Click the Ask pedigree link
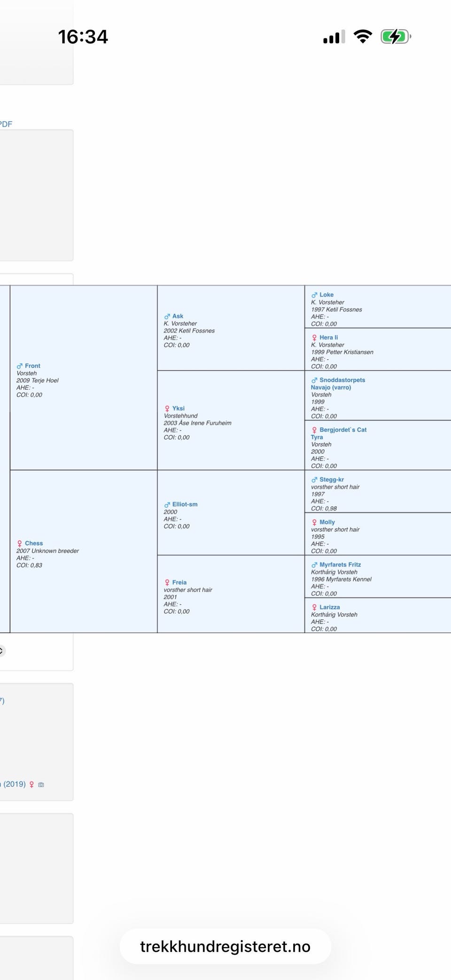This screenshot has height=980, width=451. coord(178,316)
